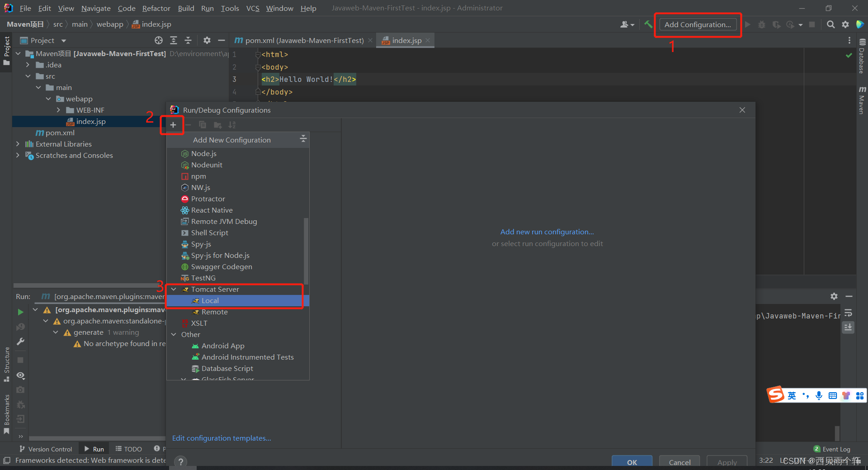Viewport: 868px width, 470px height.
Task: Click Search Everywhere magnifier icon
Action: 830,24
